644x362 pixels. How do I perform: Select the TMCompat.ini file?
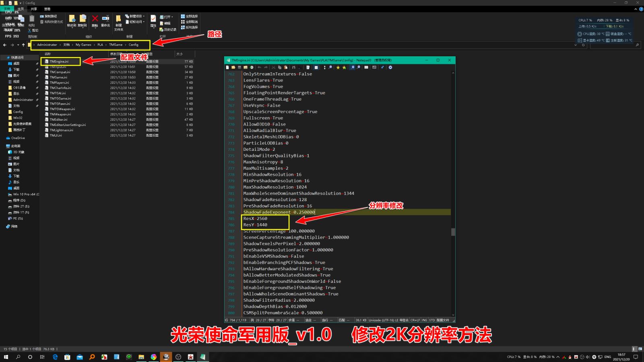[60, 72]
